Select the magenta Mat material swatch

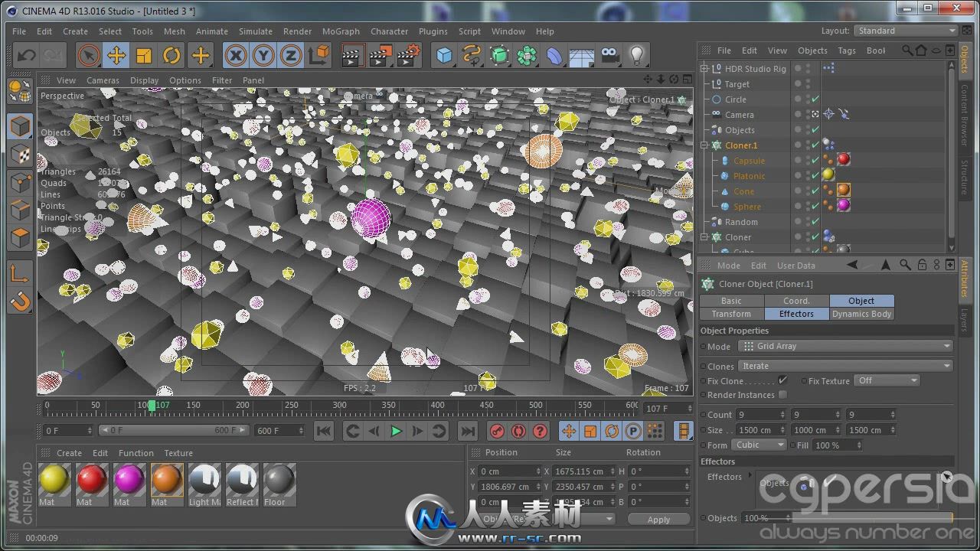click(129, 480)
